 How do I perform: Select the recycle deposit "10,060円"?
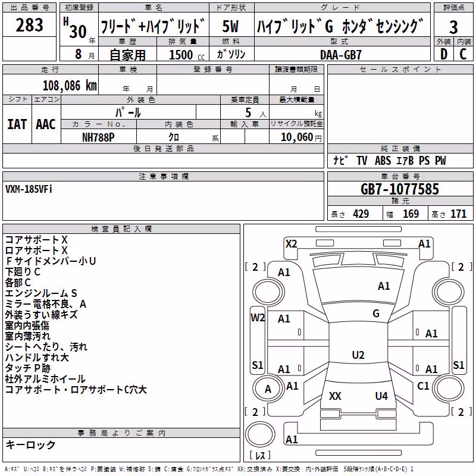point(301,137)
